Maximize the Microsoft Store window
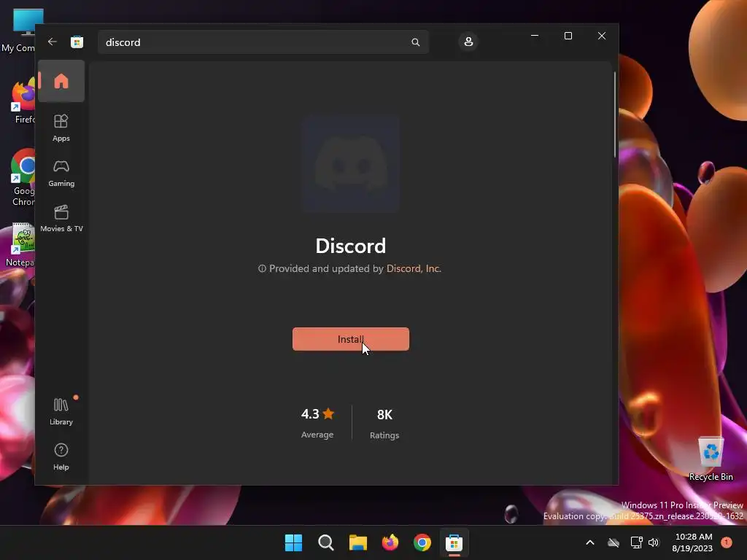This screenshot has width=747, height=560. click(568, 36)
